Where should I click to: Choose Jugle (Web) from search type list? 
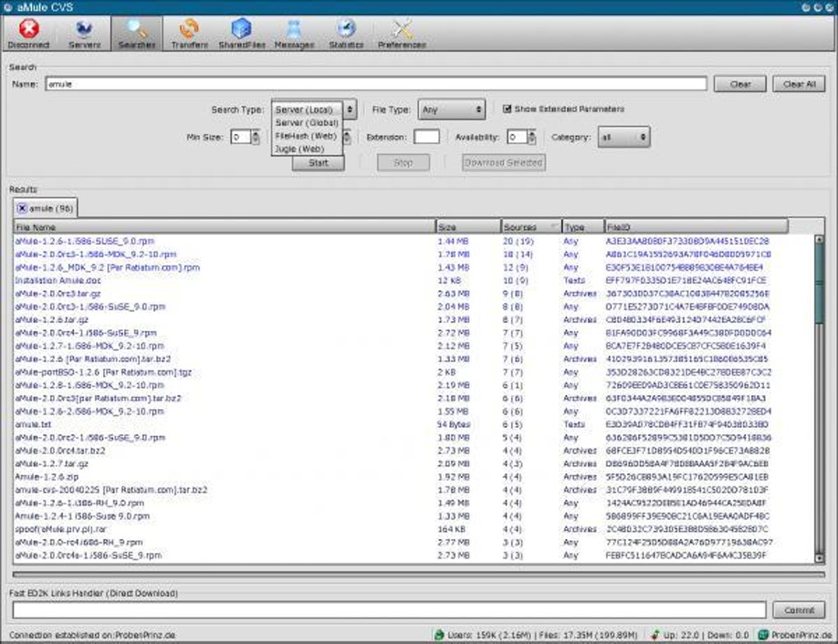coord(299,149)
